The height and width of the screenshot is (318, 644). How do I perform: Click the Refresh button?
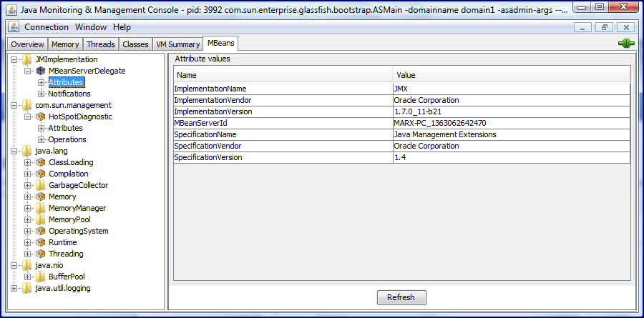(x=401, y=297)
